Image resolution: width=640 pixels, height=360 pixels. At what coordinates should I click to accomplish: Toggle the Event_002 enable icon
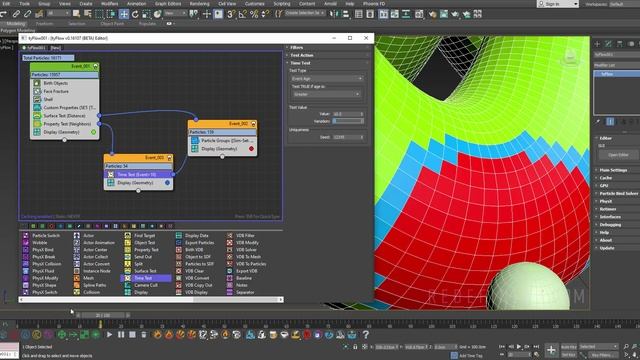click(253, 124)
